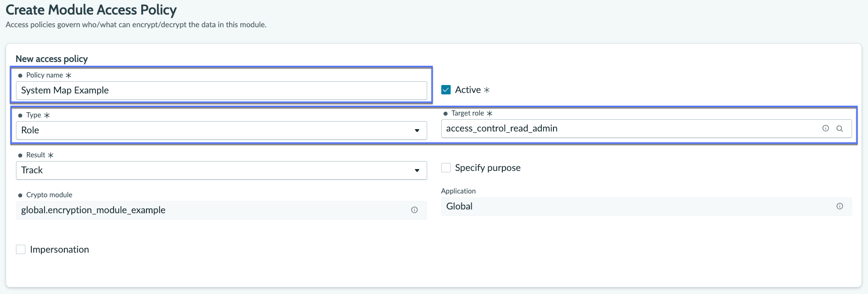Click the Policy name label
This screenshot has width=868, height=294.
(x=45, y=75)
